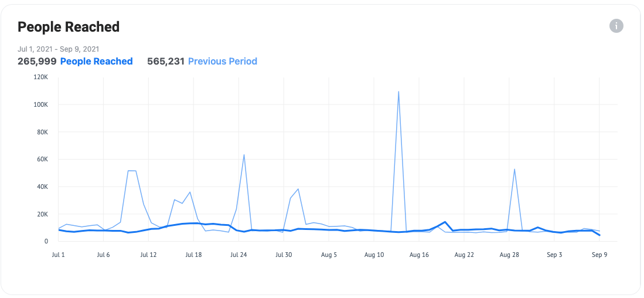Click the Aug 28 previous period spike
644x298 pixels.
(514, 169)
